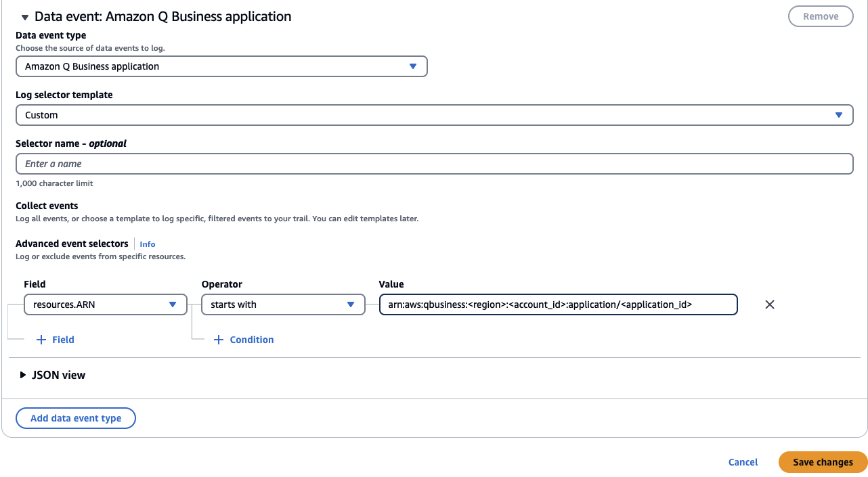
Task: Expand the JSON view panel
Action: pos(58,375)
